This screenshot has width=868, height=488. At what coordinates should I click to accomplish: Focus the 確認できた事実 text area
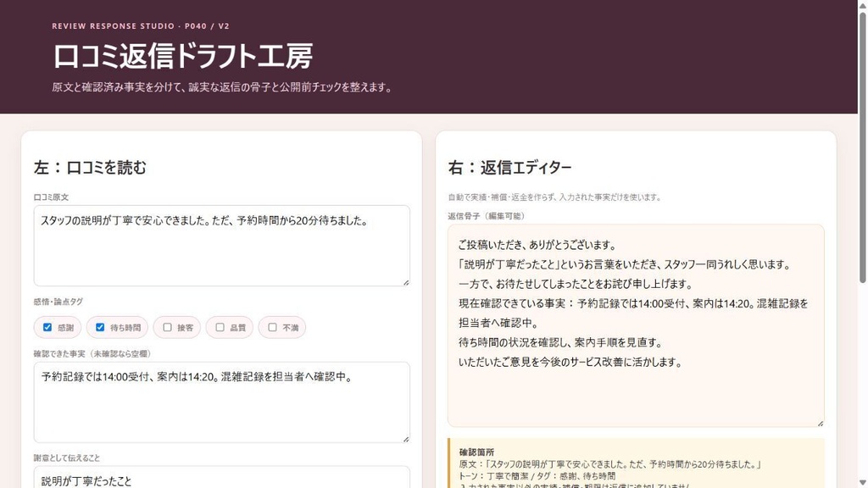coord(221,402)
